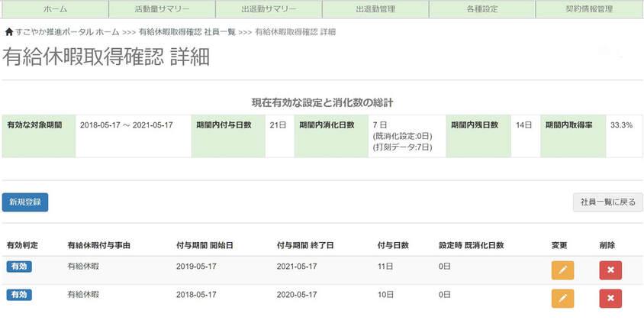Screen dimensions: 644x333
Task: Go to the 有給休暇取得確認 社員一覧 breadcrumb
Action: point(188,32)
